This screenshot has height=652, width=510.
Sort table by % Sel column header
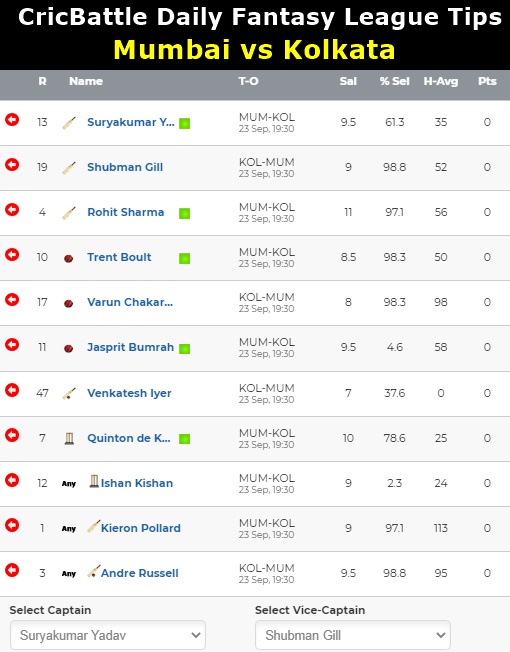(x=394, y=81)
